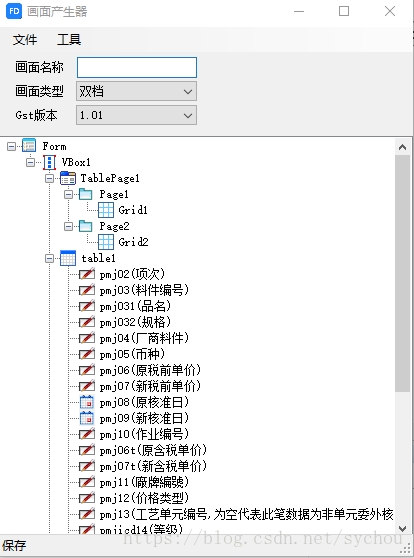Select the Page1 tree label
The width and height of the screenshot is (414, 558).
(x=114, y=194)
